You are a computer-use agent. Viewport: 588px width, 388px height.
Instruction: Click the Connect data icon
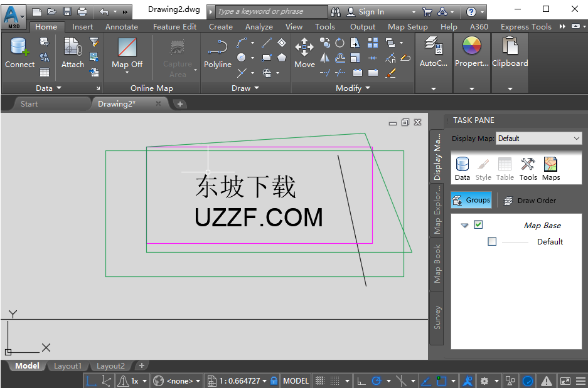click(19, 47)
